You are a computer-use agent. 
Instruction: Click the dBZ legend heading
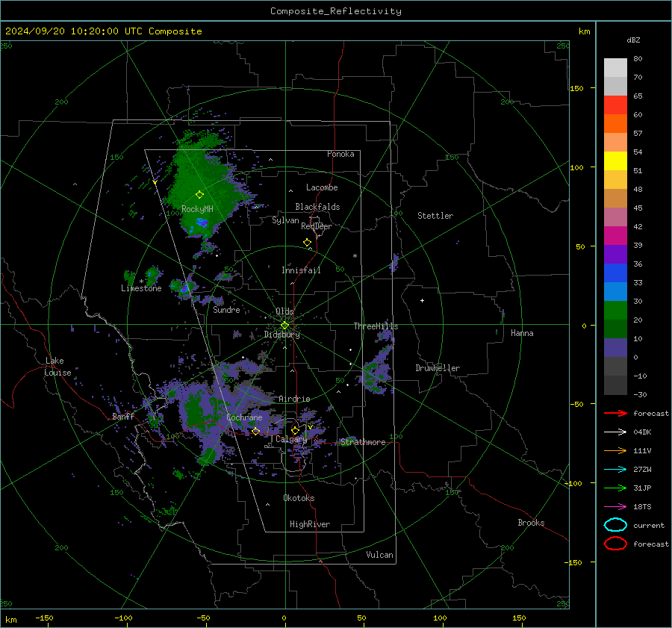[x=633, y=40]
